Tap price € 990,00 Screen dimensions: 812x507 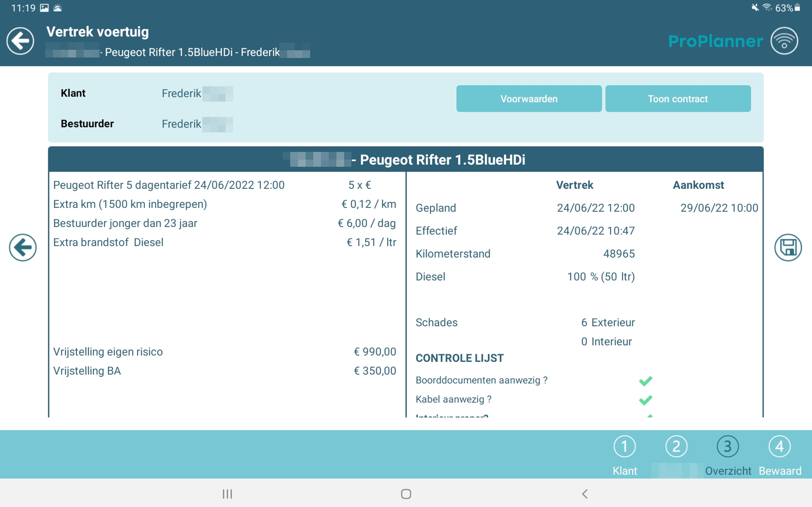(375, 352)
